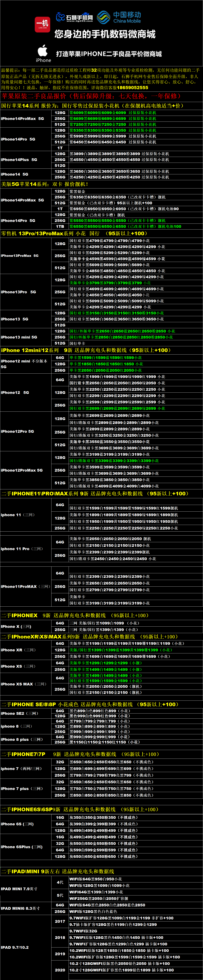The width and height of the screenshot is (203, 980).
Task: Click the 2020 year cell
Action: click(60, 970)
